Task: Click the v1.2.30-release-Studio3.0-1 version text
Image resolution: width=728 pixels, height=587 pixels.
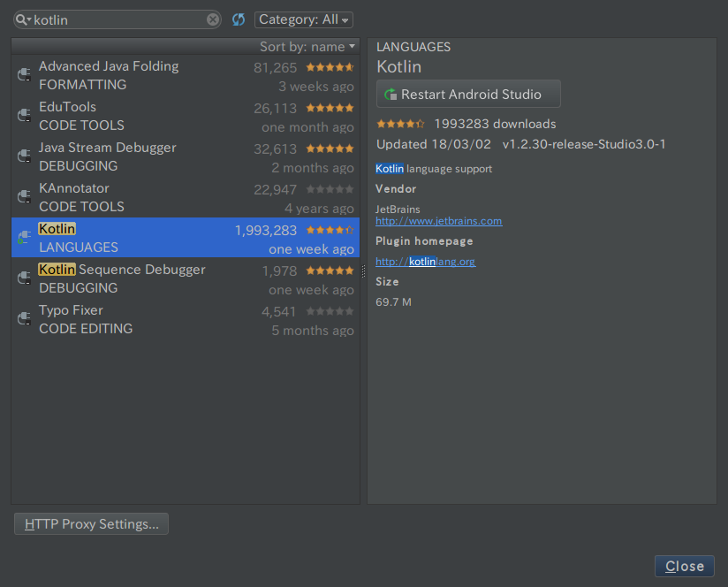Action: (584, 144)
